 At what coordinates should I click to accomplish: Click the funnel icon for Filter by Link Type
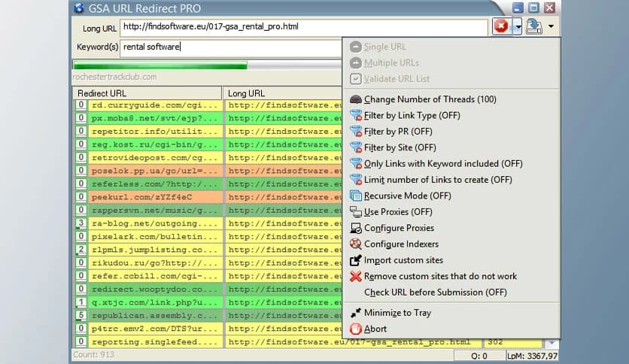[355, 116]
